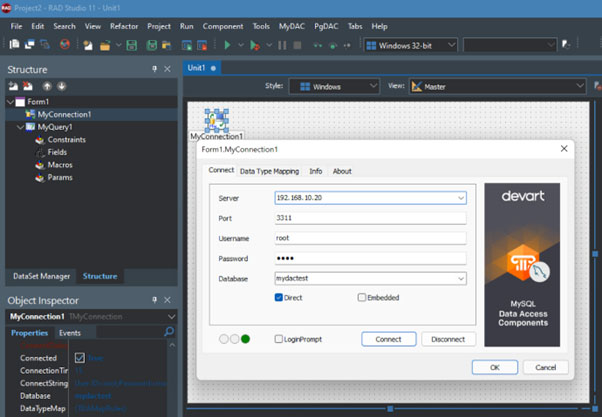The image size is (602, 417).
Task: Close the Form1.MyConnection1 dialog
Action: pos(564,149)
